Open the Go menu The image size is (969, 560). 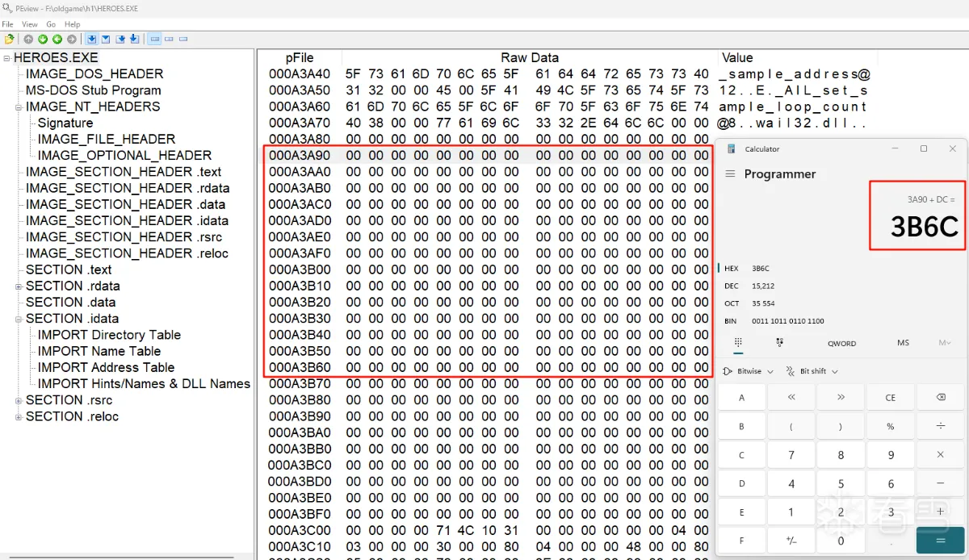coord(51,25)
